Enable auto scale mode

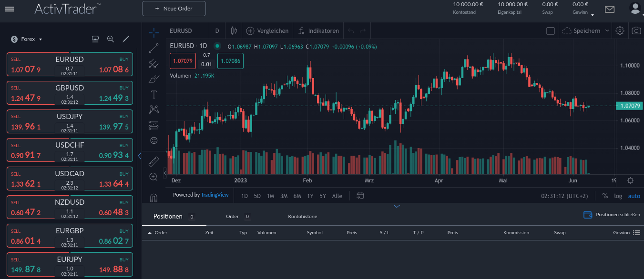coord(634,196)
